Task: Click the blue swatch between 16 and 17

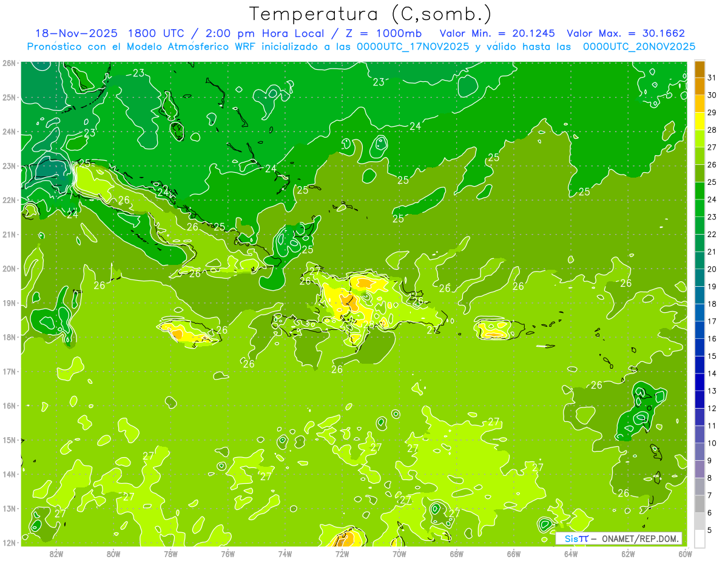Action: click(699, 329)
